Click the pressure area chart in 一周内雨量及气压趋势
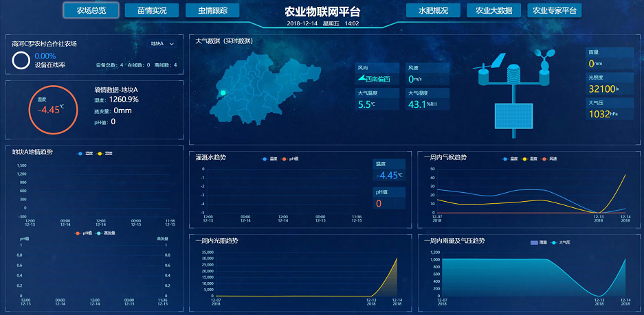This screenshot has width=644, height=315. pos(533,277)
